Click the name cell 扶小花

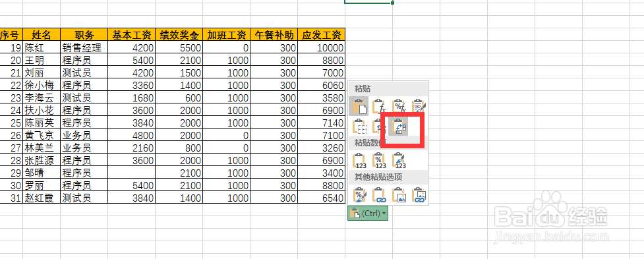pyautogui.click(x=42, y=110)
